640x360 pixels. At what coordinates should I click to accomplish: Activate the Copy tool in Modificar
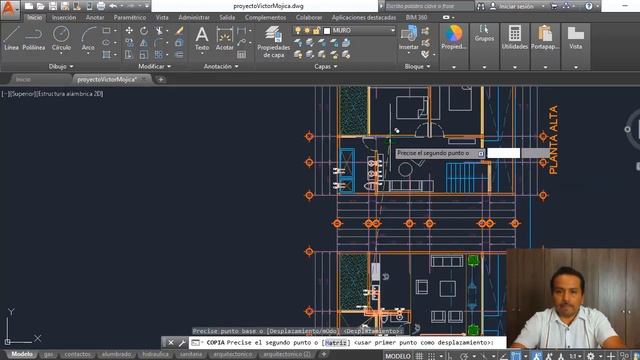(x=129, y=42)
